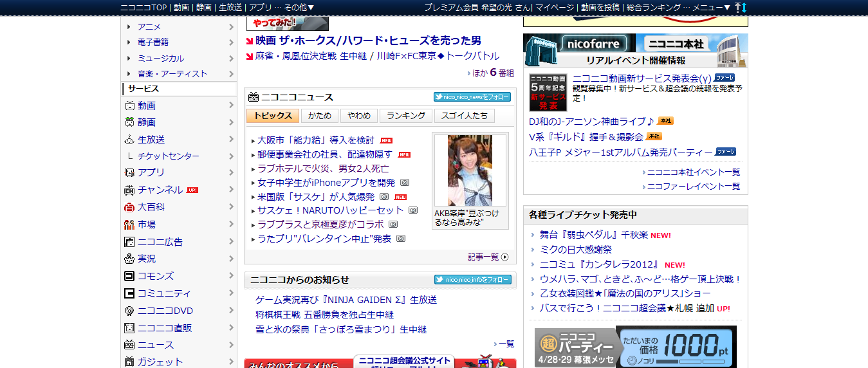
Task: Click camera icon beside ラブプラスと京極夏彦がコラボ
Action: pyautogui.click(x=393, y=225)
